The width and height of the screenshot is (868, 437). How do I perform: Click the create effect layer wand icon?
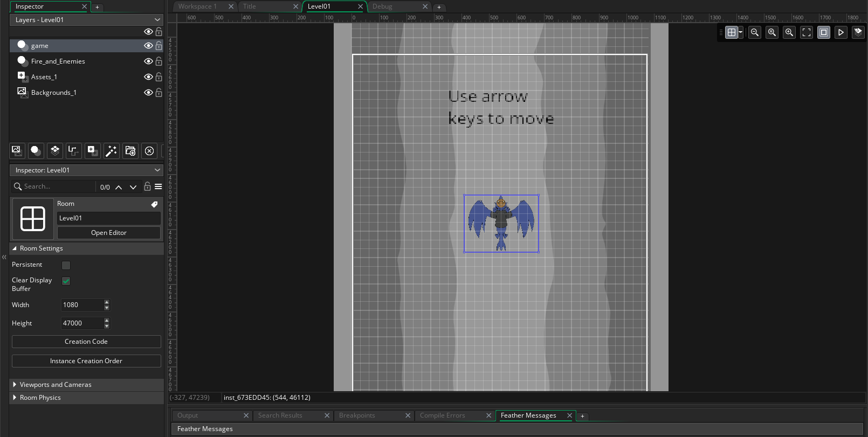[111, 151]
